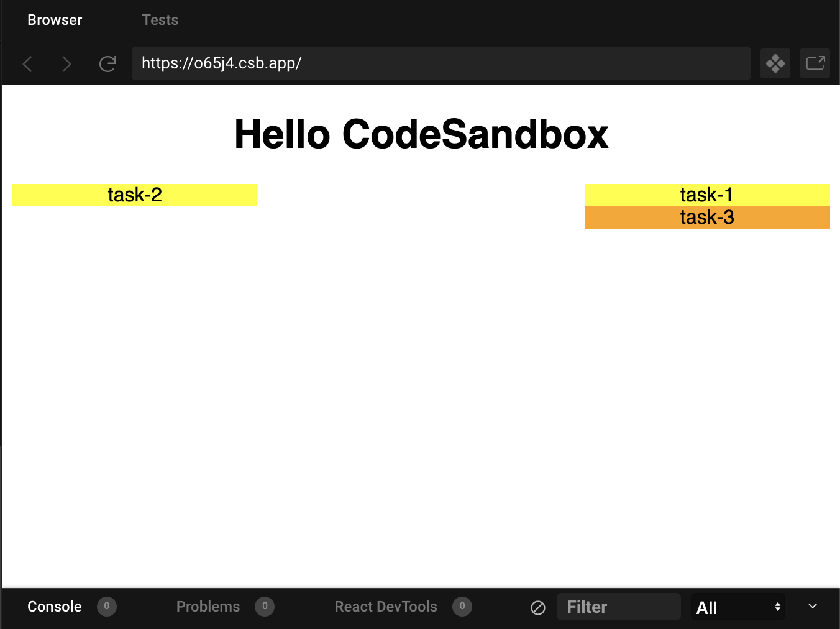840x629 pixels.
Task: Switch to the Tests tab
Action: (x=160, y=20)
